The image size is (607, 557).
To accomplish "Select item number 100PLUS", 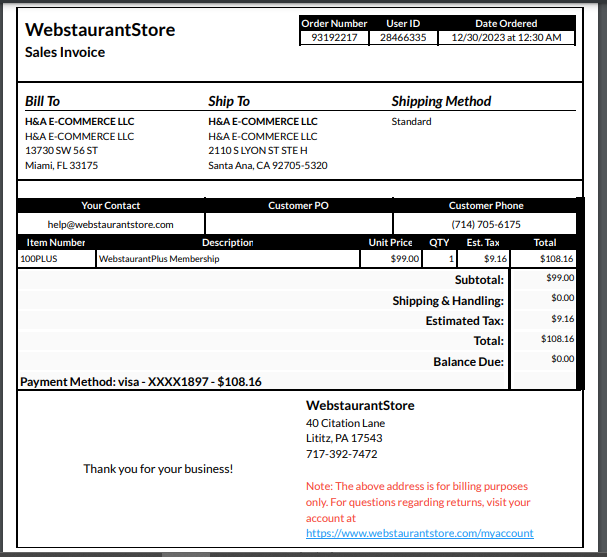I will [x=39, y=259].
